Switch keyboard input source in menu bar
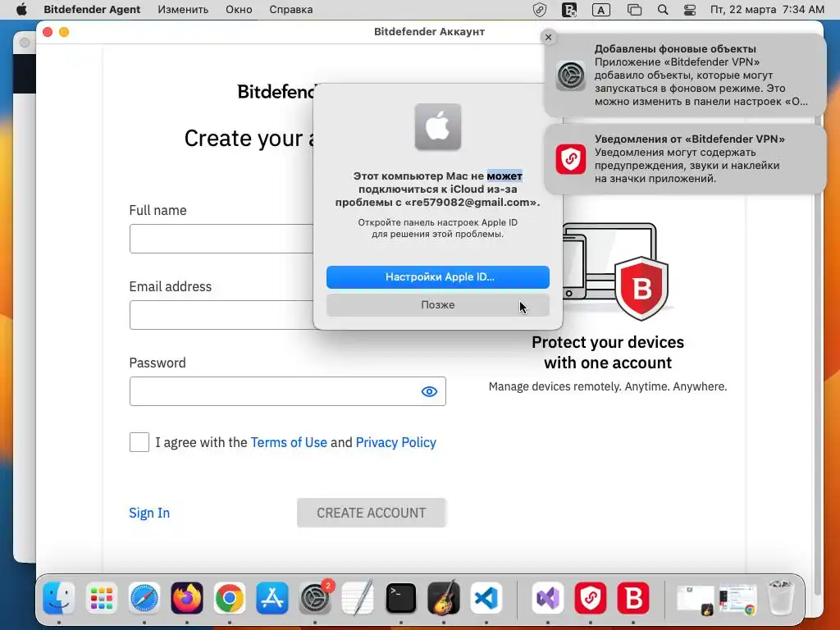 pyautogui.click(x=601, y=10)
